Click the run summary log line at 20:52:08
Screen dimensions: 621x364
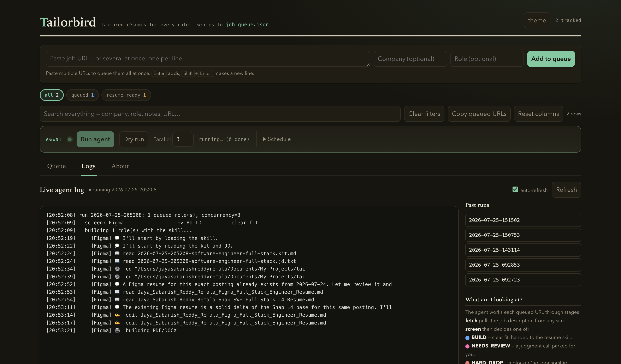click(143, 215)
